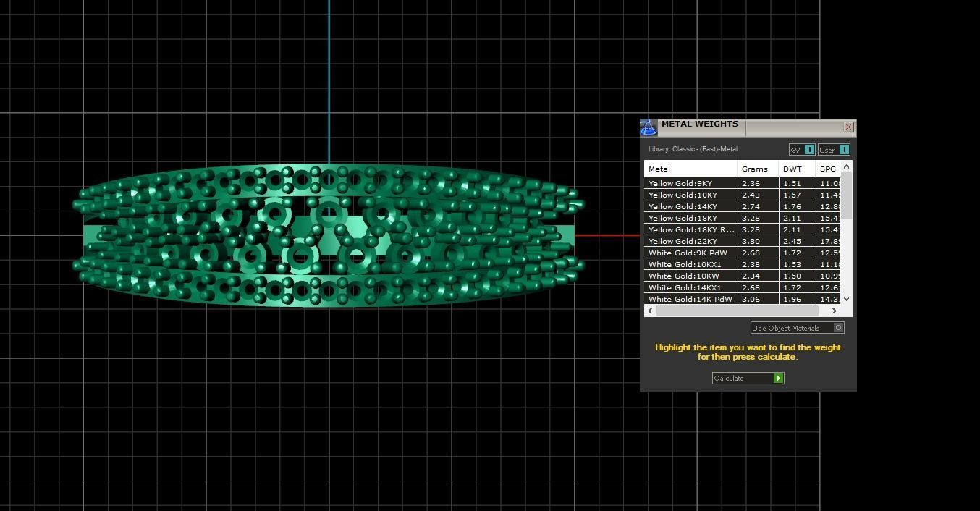This screenshot has width=980, height=511.
Task: Sort by the Metal column header
Action: pos(690,169)
